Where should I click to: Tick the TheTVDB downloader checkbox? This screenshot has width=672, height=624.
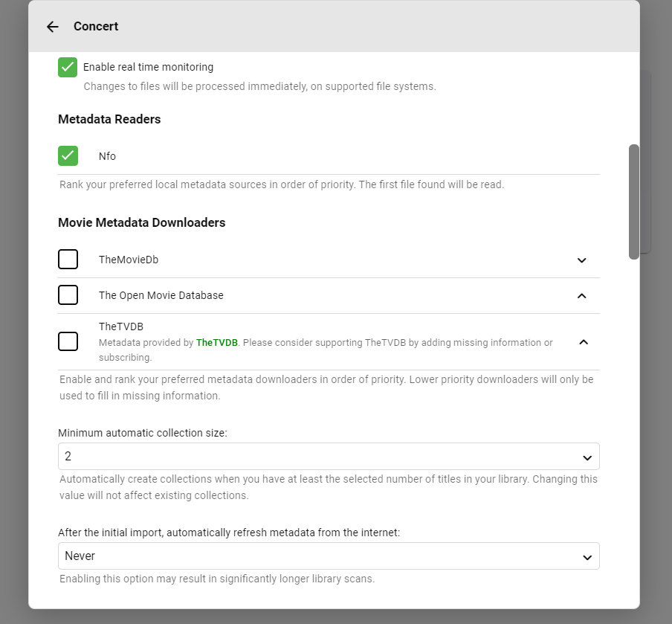tap(68, 341)
